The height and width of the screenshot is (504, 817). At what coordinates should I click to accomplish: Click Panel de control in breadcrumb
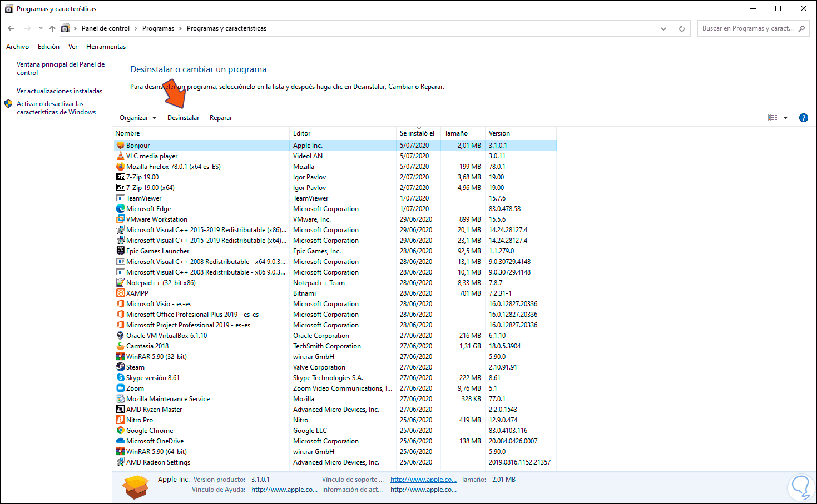click(x=106, y=28)
